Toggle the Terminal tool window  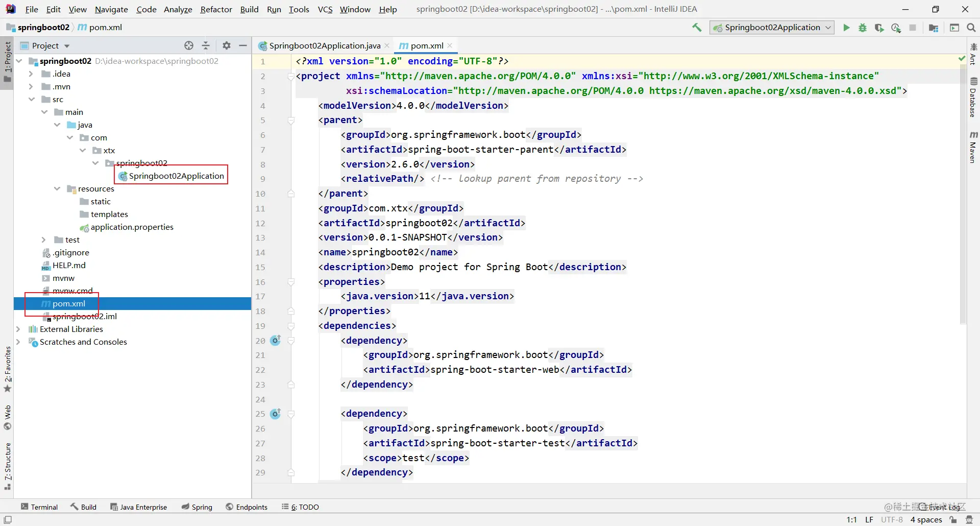point(39,507)
